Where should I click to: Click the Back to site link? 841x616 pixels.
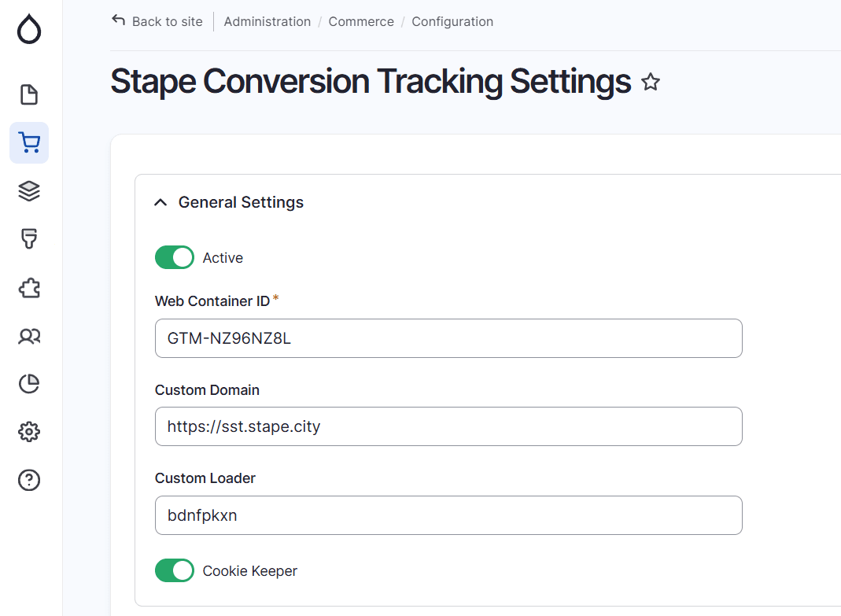157,21
